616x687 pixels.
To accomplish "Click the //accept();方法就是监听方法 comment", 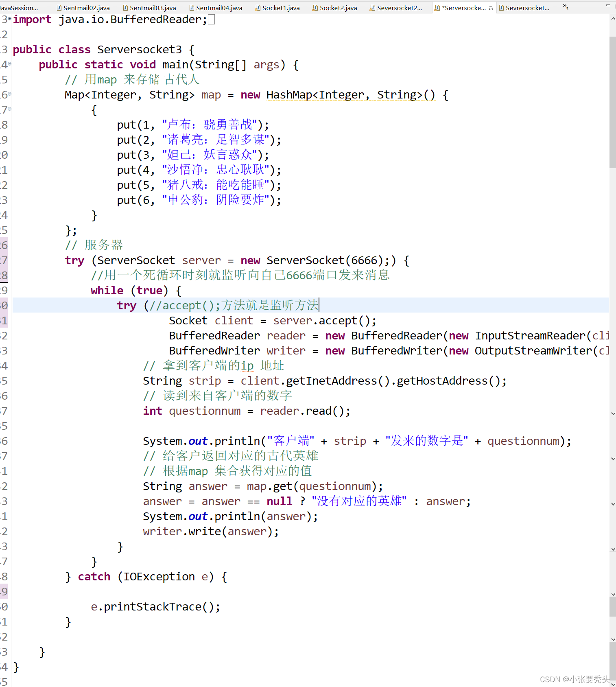I will click(234, 306).
